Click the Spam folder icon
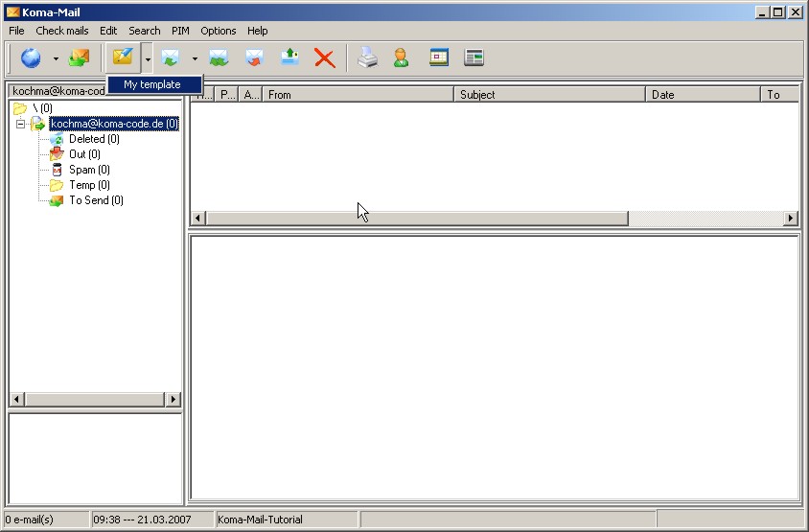This screenshot has width=809, height=532. (58, 170)
